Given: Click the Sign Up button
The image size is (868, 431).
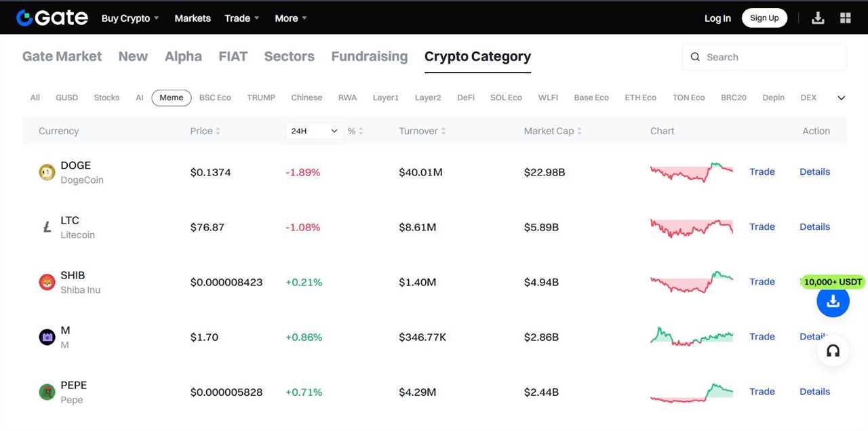Looking at the screenshot, I should [x=764, y=18].
